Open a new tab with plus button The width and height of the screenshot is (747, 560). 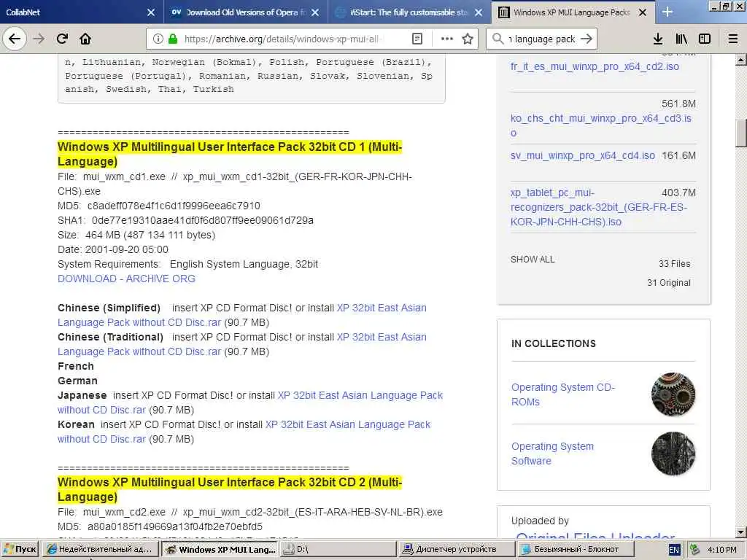coord(667,12)
